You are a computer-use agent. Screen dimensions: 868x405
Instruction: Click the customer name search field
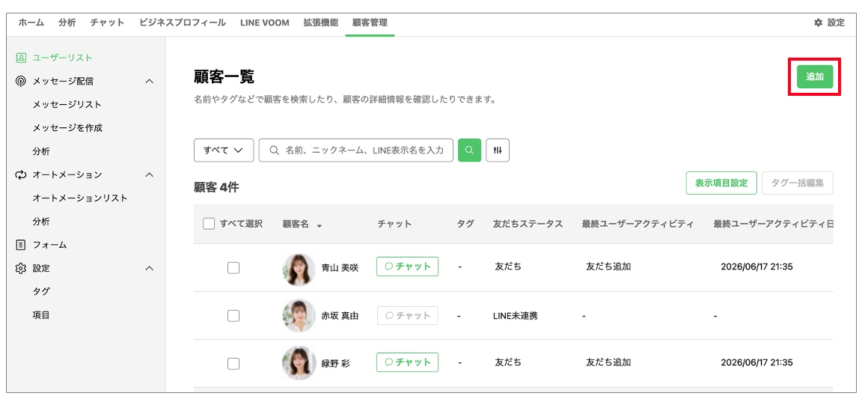click(x=356, y=150)
